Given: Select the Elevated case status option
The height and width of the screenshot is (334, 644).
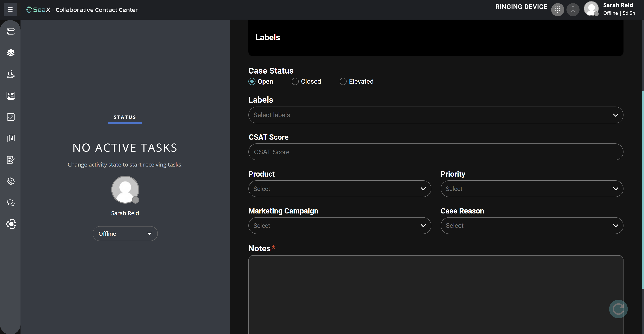Looking at the screenshot, I should coord(343,81).
